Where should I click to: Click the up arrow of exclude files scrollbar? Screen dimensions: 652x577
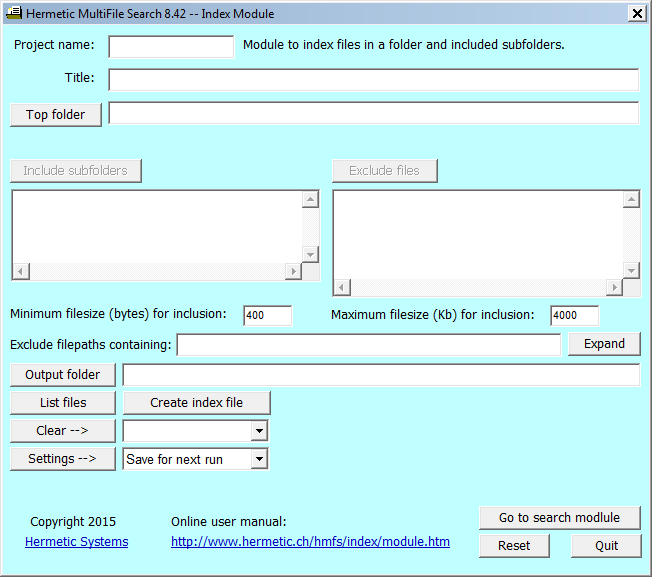pos(631,200)
